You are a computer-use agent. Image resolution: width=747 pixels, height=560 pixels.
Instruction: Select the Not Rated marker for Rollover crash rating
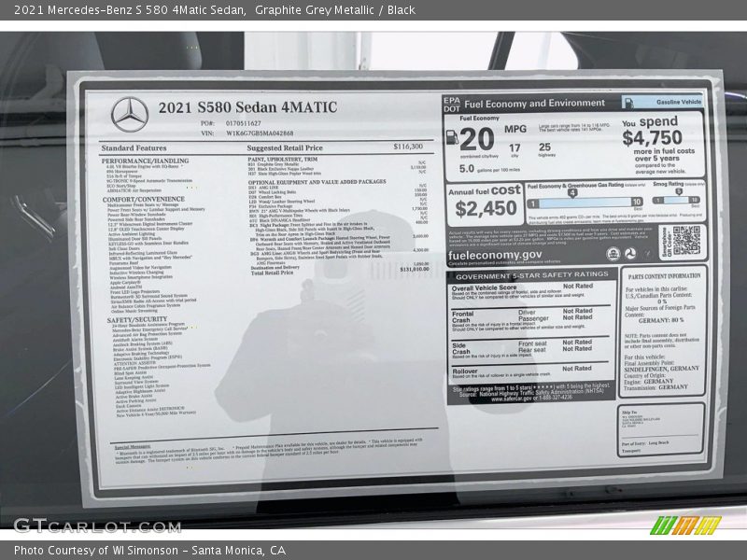click(x=578, y=368)
